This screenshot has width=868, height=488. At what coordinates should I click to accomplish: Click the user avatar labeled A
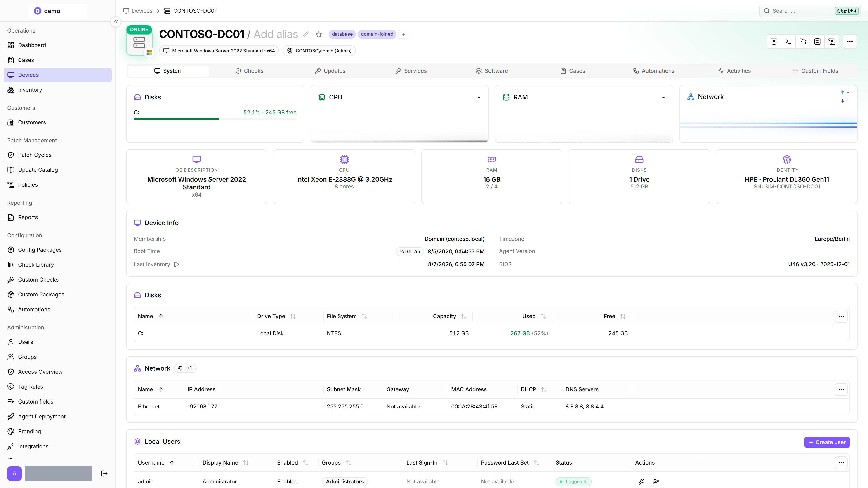coord(14,474)
